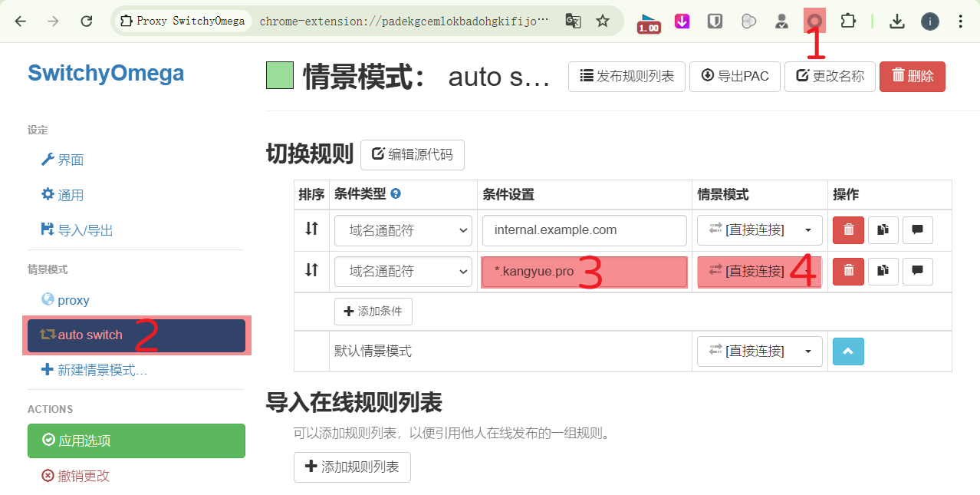Open 界面 settings page
The image size is (980, 495).
pos(61,160)
